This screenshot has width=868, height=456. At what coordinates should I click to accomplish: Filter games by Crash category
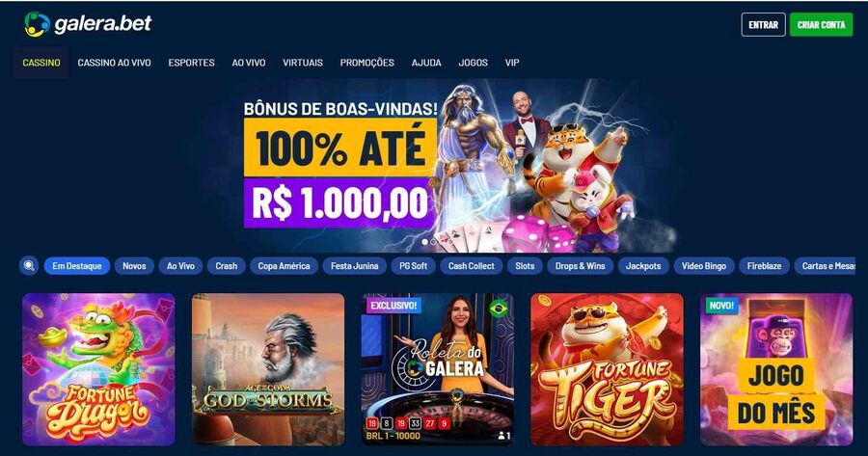[226, 266]
